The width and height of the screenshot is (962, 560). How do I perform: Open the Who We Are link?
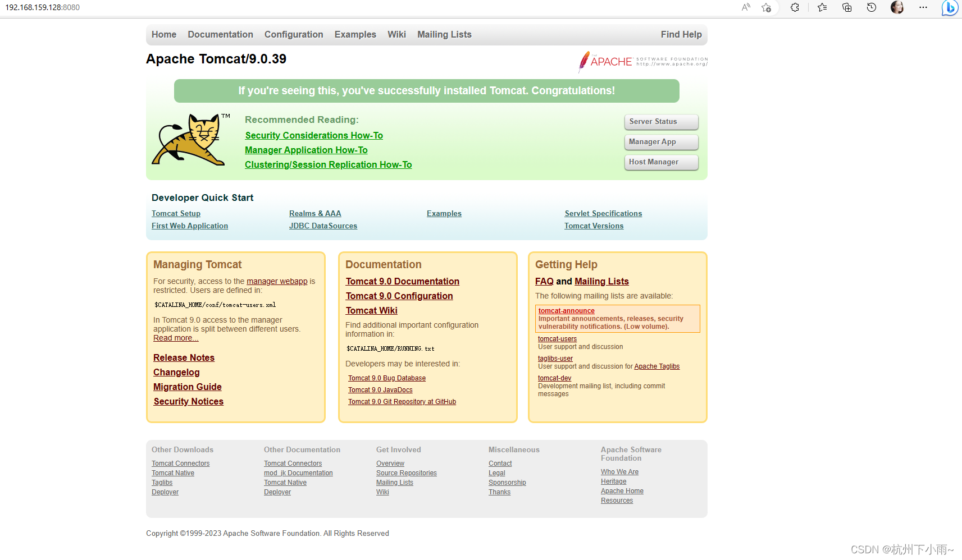(619, 472)
